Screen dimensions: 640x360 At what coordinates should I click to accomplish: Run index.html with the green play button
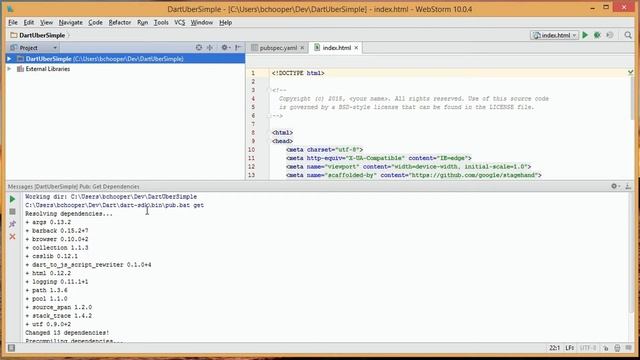click(x=585, y=35)
